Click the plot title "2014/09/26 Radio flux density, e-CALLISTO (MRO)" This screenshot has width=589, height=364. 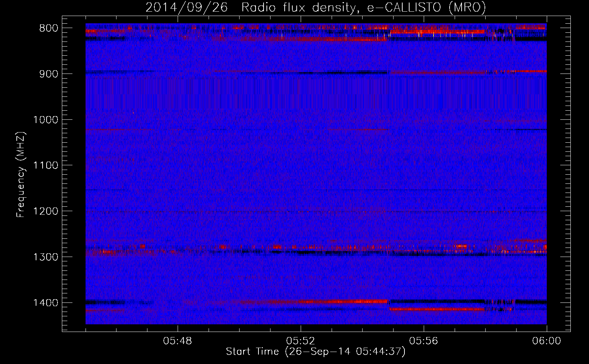coord(316,7)
